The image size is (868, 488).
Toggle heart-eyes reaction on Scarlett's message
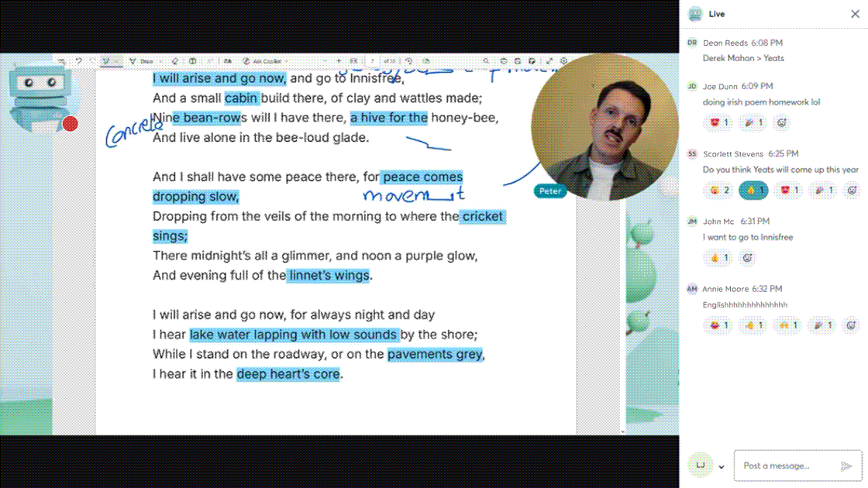(789, 191)
